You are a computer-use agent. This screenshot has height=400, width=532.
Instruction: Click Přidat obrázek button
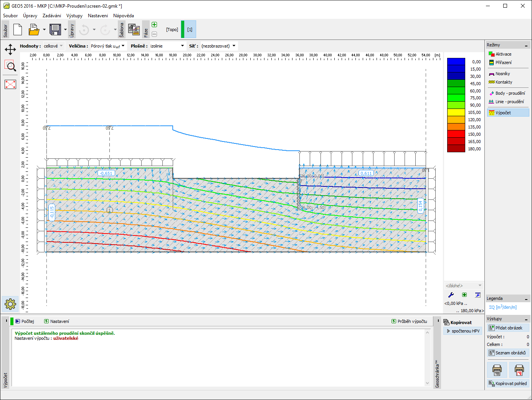(508, 328)
